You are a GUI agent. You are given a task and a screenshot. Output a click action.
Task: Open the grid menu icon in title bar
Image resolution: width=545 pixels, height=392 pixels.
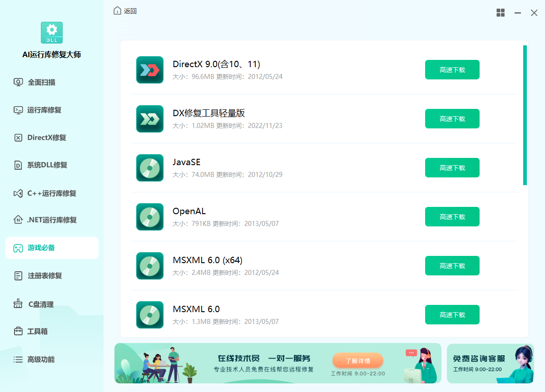click(500, 13)
